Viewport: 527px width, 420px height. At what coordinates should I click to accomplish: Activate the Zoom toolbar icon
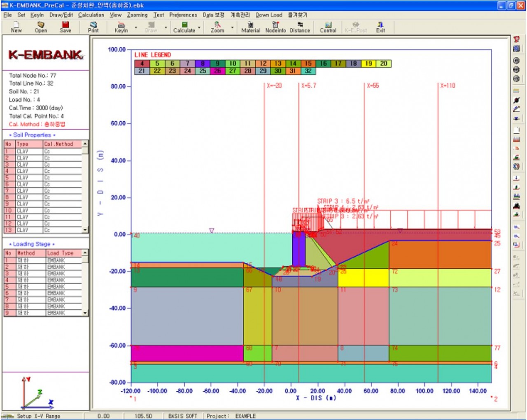coord(217,27)
